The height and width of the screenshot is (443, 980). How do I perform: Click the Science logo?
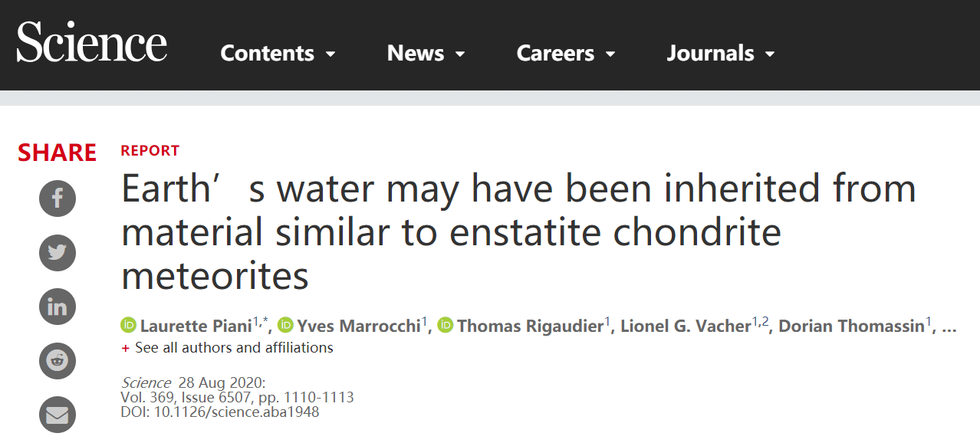(92, 42)
